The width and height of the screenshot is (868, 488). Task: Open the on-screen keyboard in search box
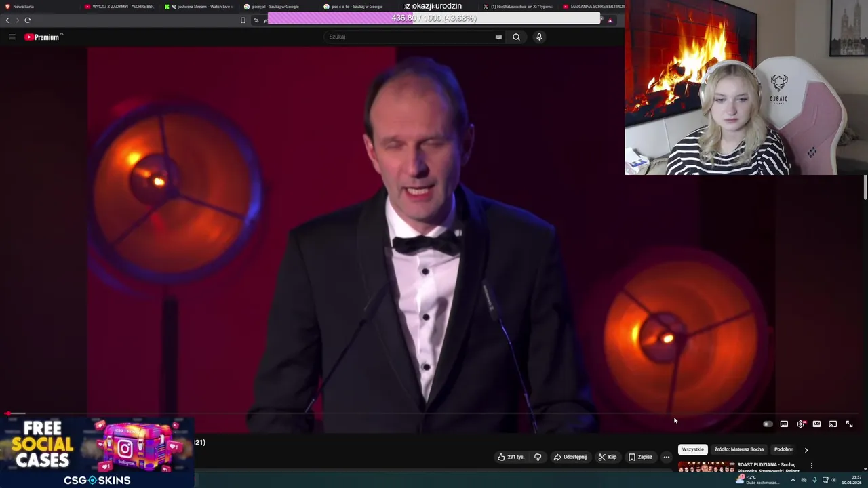tap(499, 37)
